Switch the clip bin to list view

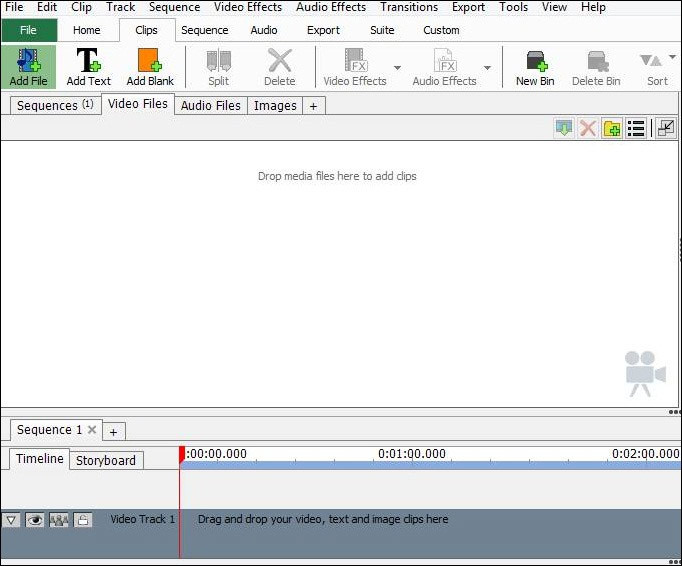(x=636, y=128)
